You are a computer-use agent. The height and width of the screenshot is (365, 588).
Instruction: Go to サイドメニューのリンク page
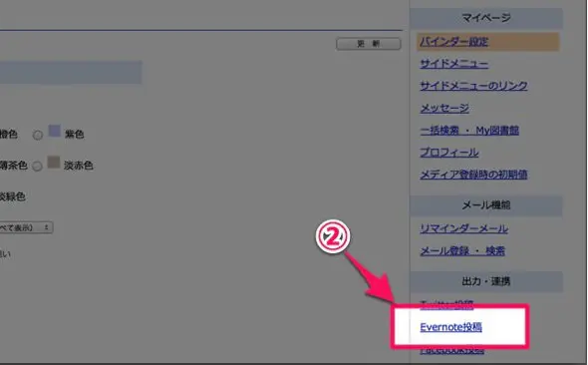(473, 86)
